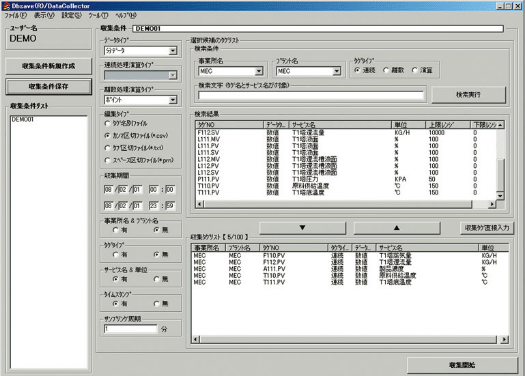The width and height of the screenshot is (525, 376).
Task: Click the 収集タグリスト scroll left arrow
Action: pos(196,340)
